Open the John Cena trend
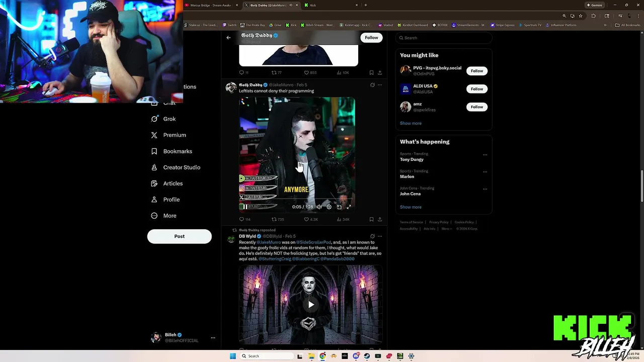 tap(410, 194)
